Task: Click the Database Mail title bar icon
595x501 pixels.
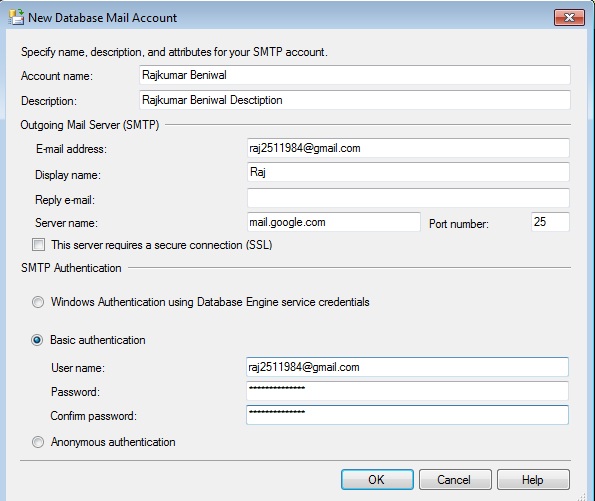Action: click(x=17, y=17)
